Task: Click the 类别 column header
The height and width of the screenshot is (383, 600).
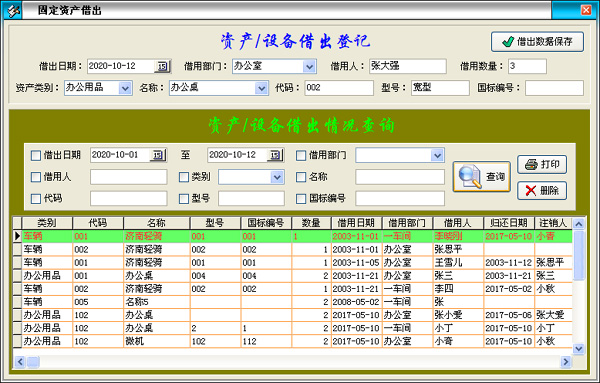Action: click(47, 223)
